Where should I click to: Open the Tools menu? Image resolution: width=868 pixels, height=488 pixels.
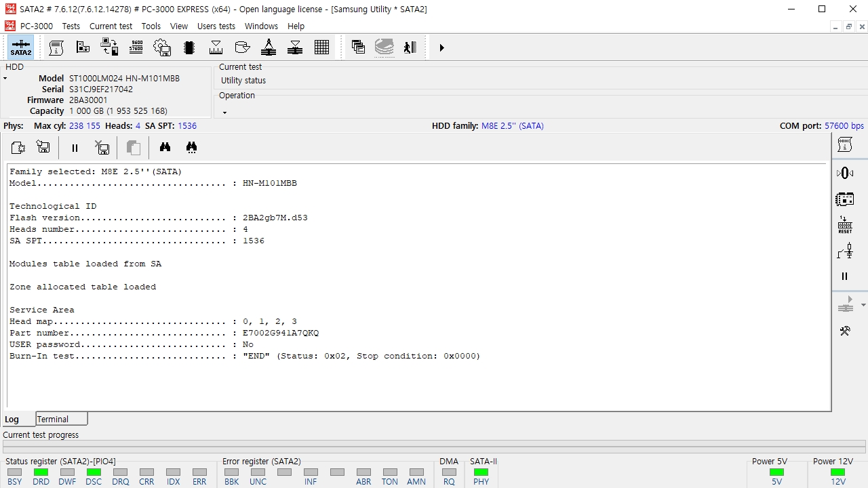pyautogui.click(x=151, y=26)
